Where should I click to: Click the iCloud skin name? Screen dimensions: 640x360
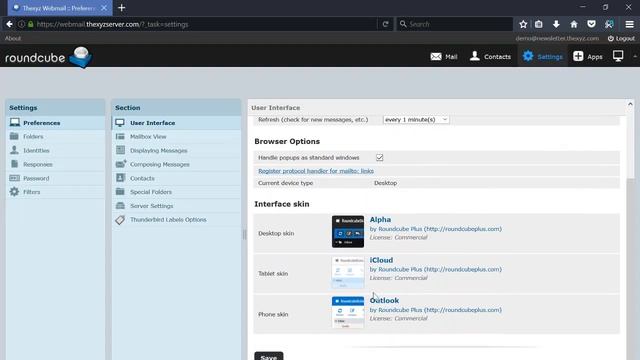(381, 260)
